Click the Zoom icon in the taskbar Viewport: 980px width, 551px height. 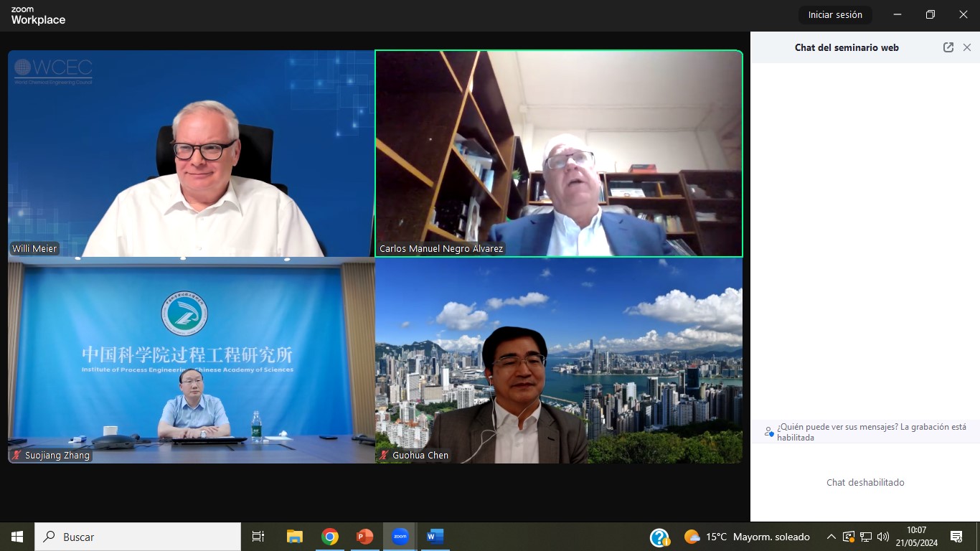pos(400,537)
